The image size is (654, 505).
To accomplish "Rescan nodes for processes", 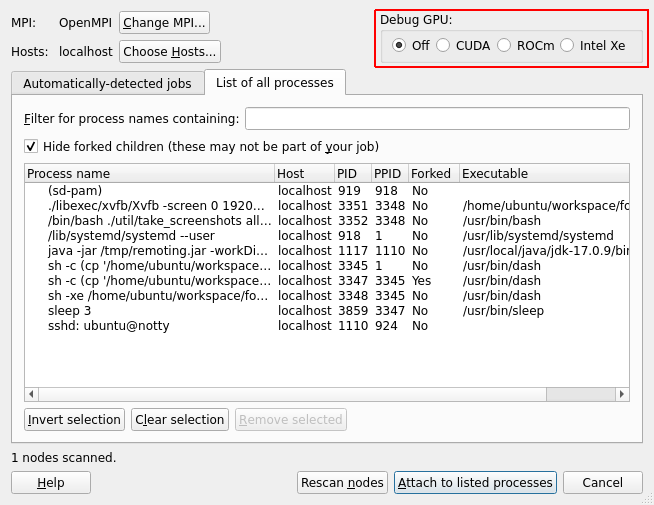I will coord(342,483).
